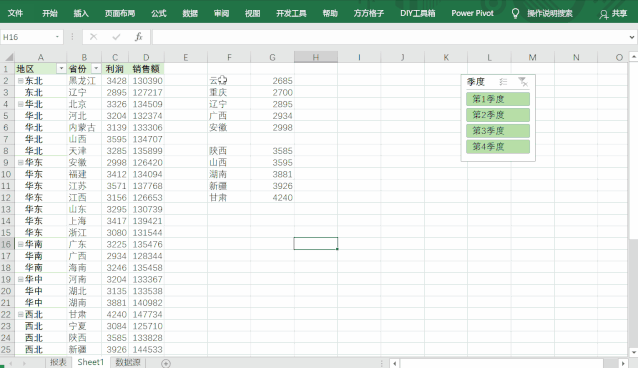This screenshot has height=368, width=638.
Task: Click the cell with value 147734
Action: tap(146, 314)
